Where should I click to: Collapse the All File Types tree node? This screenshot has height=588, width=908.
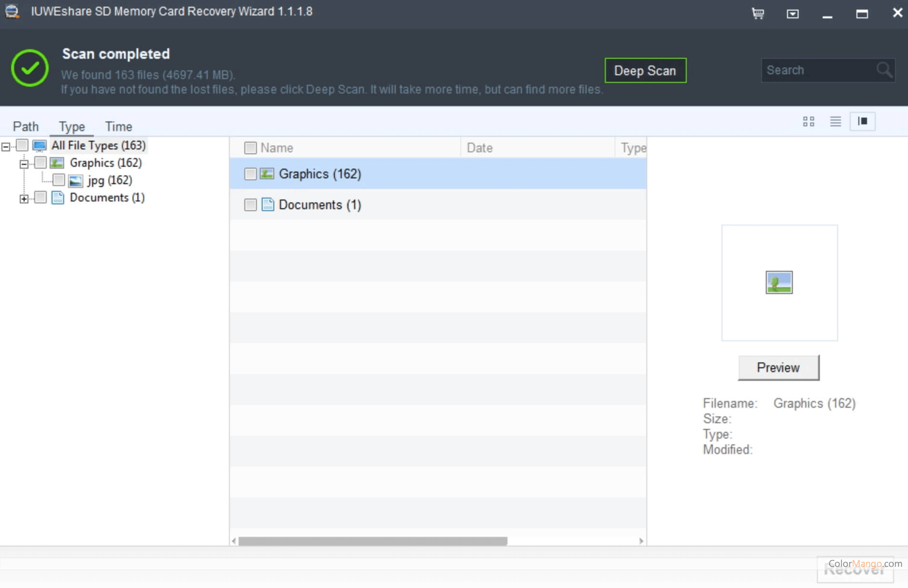(6, 147)
